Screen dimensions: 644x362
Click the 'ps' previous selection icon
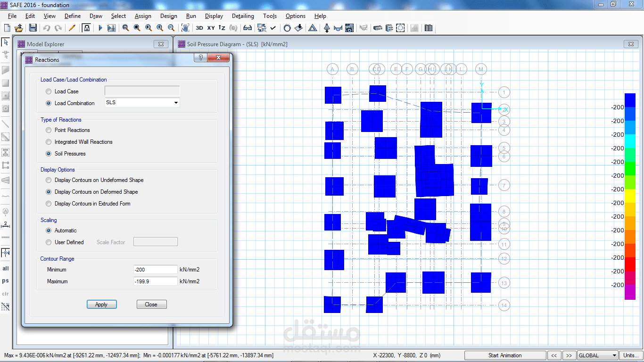tap(6, 280)
